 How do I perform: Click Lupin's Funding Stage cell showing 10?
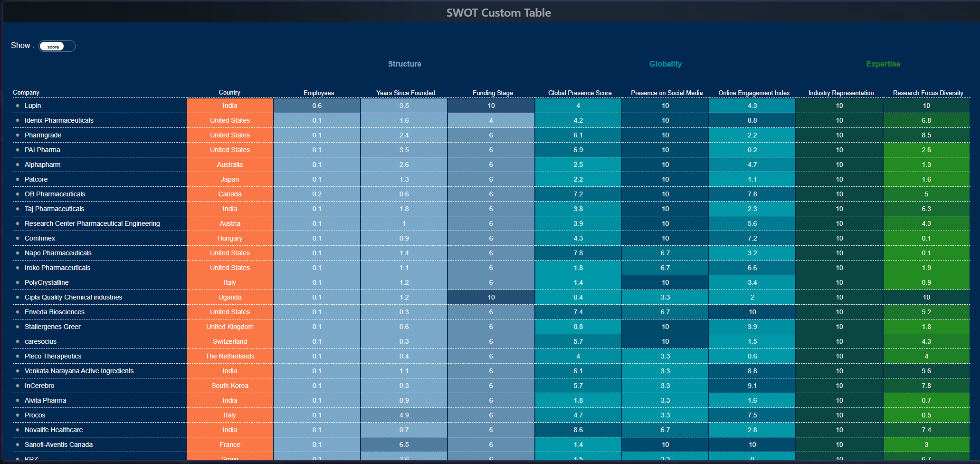coord(491,106)
